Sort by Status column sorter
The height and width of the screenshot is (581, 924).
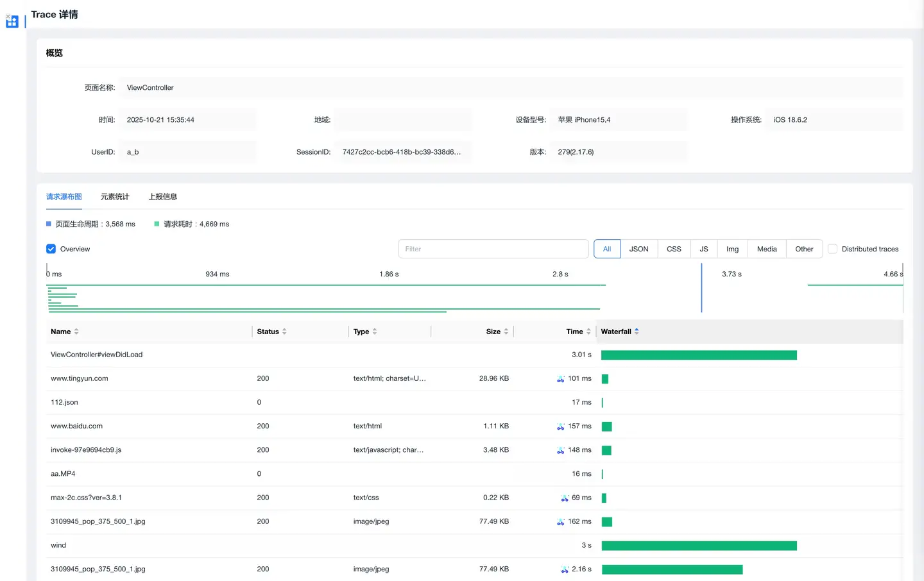(284, 332)
